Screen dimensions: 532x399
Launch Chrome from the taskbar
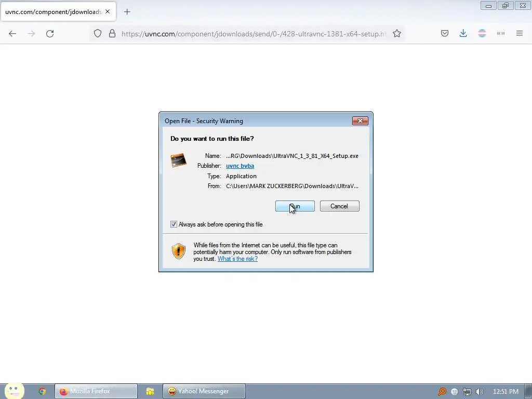(x=42, y=391)
